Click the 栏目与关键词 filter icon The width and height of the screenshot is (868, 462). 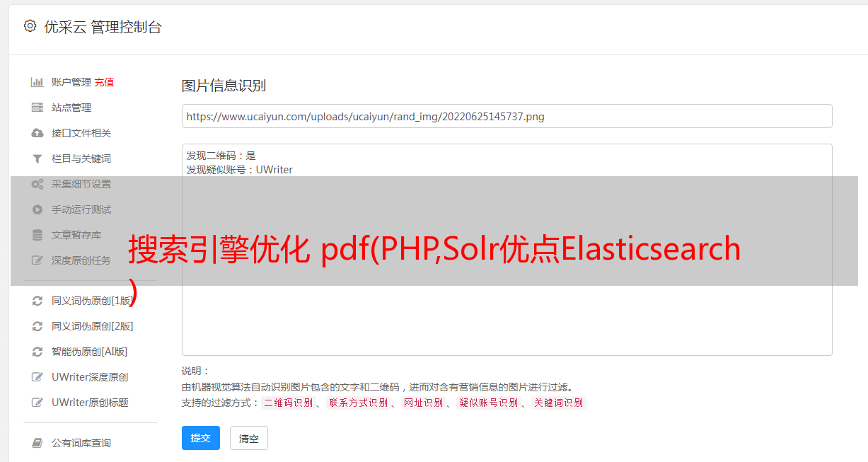point(37,158)
